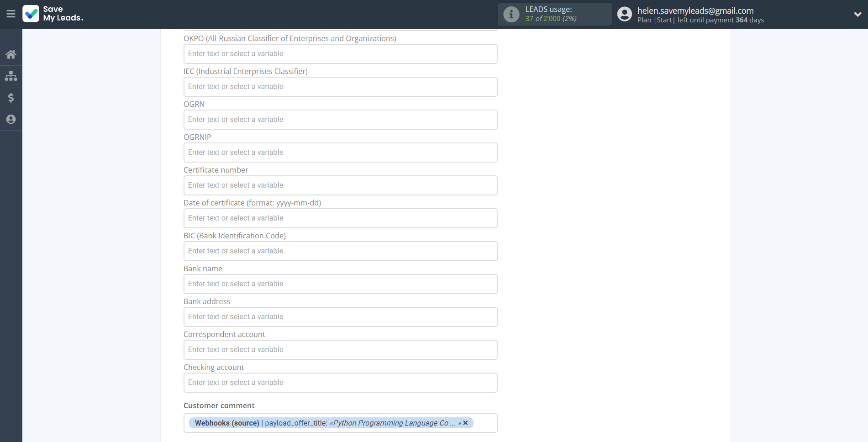This screenshot has height=442, width=868.
Task: Click the 'OGRN' label
Action: [x=194, y=104]
